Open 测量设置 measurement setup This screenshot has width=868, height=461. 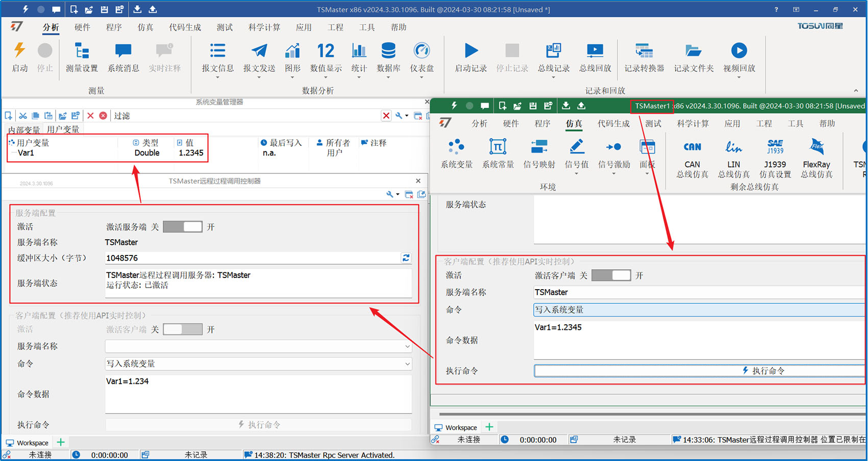click(x=82, y=57)
